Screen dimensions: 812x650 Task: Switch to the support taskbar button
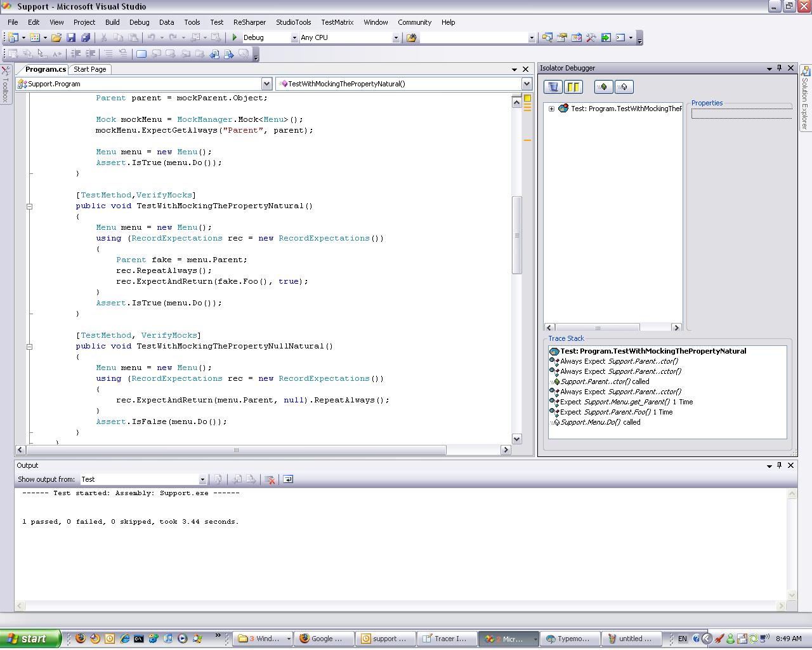point(384,639)
